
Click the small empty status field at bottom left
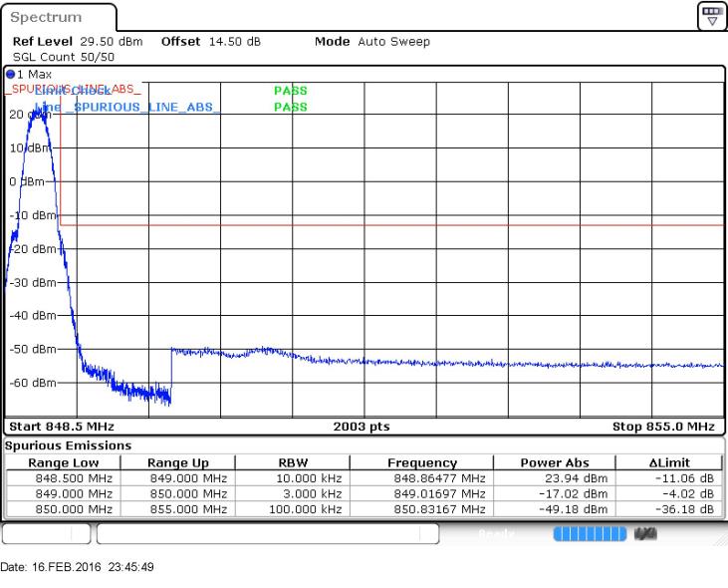pyautogui.click(x=46, y=533)
